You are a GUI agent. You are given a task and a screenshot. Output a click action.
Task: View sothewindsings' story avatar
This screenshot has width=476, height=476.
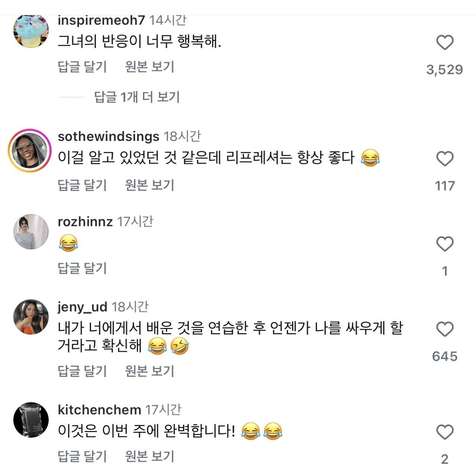coord(30,151)
